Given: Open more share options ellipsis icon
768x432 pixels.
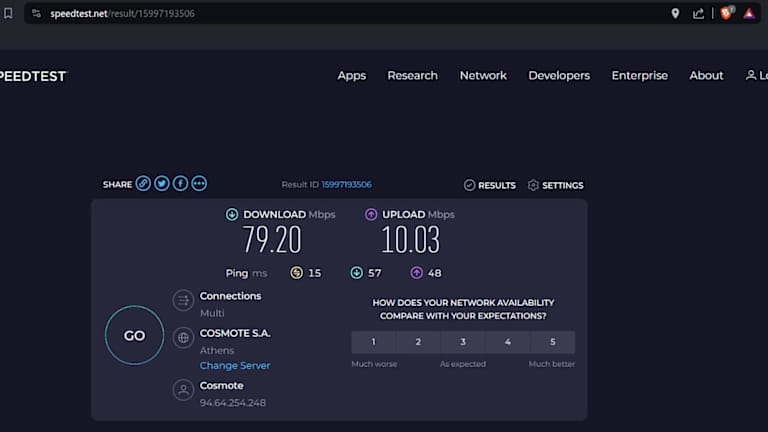Looking at the screenshot, I should 199,184.
